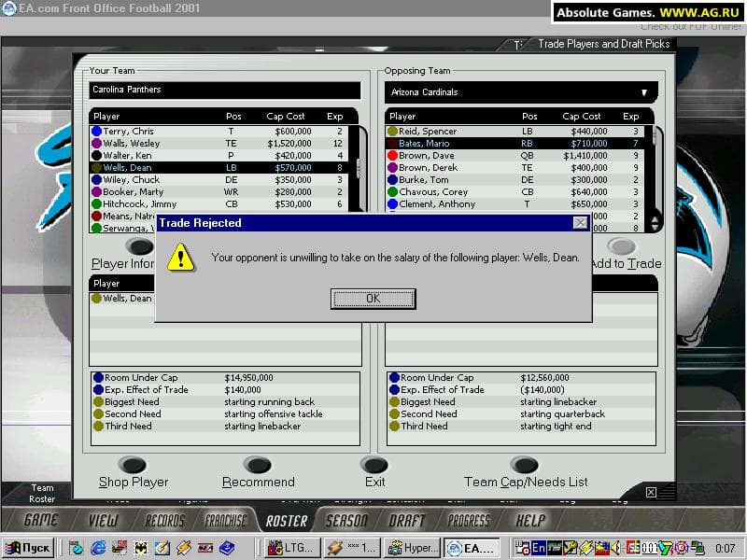Select Hitchcock, Jimmy player row

click(218, 203)
